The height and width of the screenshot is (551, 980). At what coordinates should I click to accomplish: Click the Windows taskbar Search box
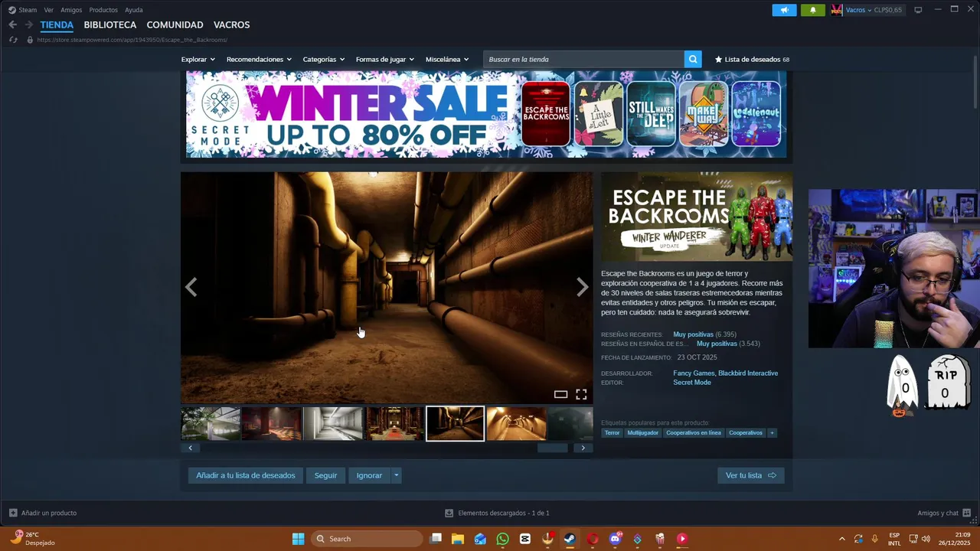pos(367,539)
